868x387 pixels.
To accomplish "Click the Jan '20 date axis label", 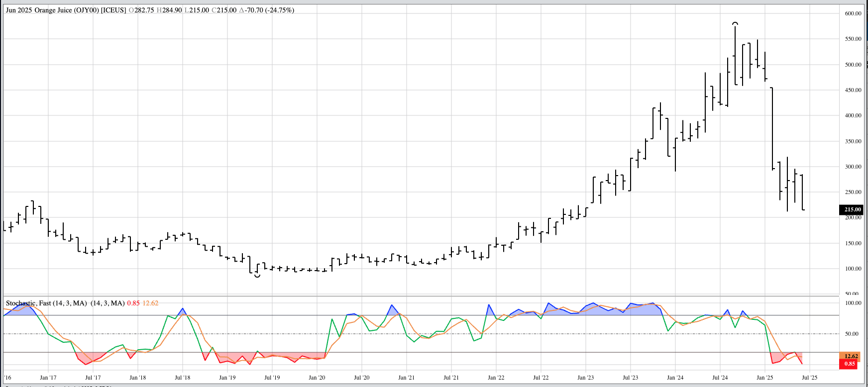I will point(317,378).
